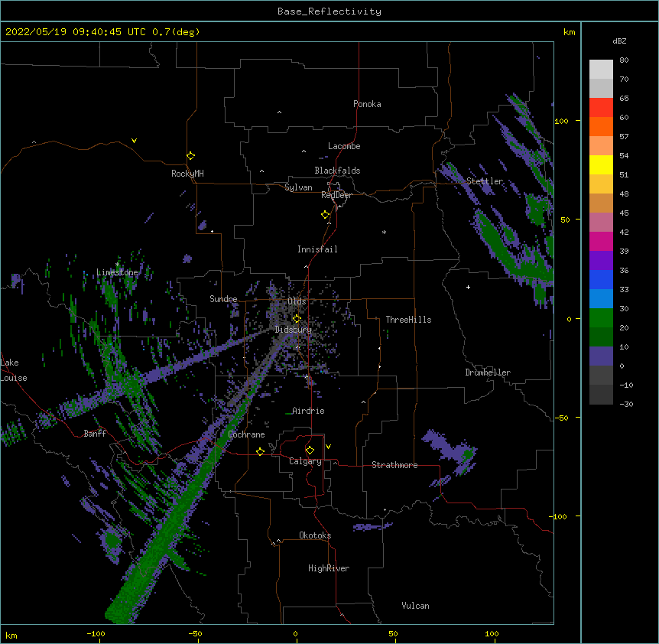Screen dimensions: 659x644
Task: Click the dBZ legend heading
Action: (619, 41)
